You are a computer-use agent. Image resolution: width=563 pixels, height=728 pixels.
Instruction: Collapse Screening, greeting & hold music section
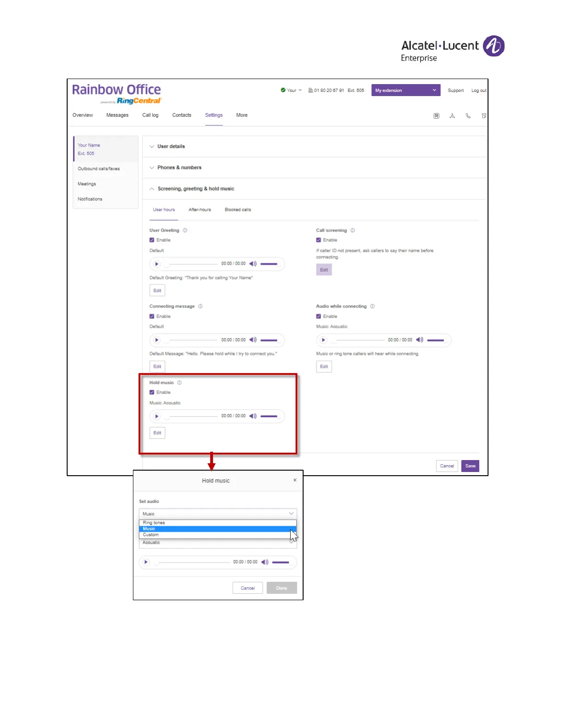coord(315,189)
